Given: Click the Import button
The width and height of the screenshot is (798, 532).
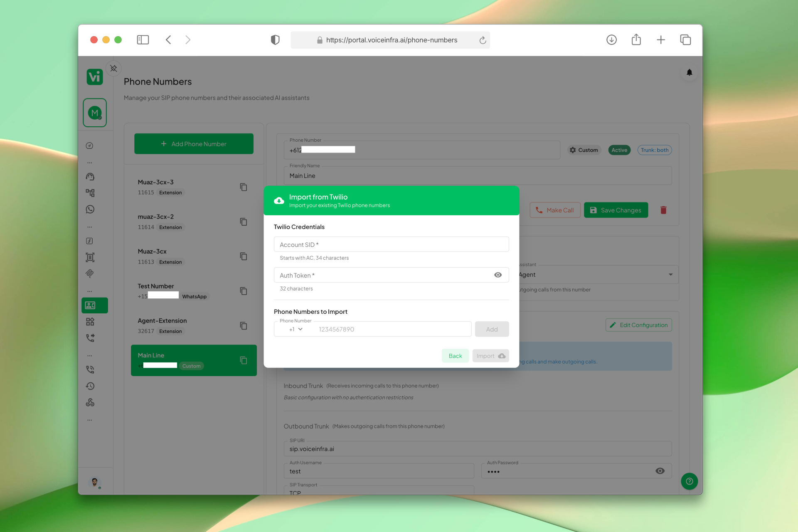Looking at the screenshot, I should 490,356.
